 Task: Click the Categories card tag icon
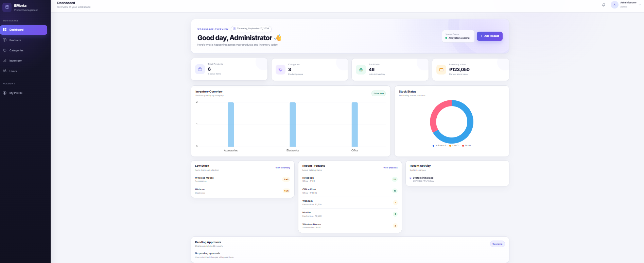[x=280, y=69]
